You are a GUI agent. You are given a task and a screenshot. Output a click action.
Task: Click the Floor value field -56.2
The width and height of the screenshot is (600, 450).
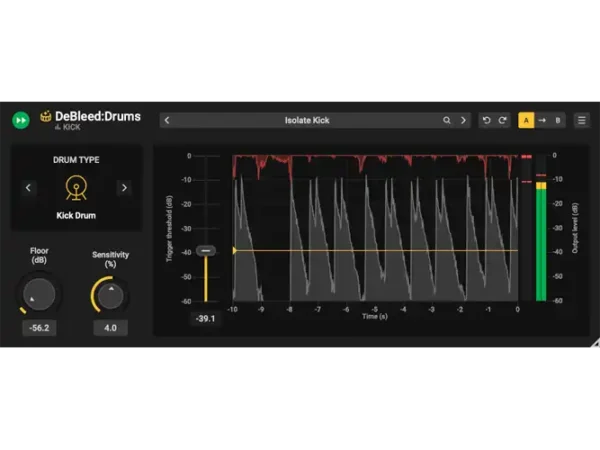pyautogui.click(x=39, y=328)
